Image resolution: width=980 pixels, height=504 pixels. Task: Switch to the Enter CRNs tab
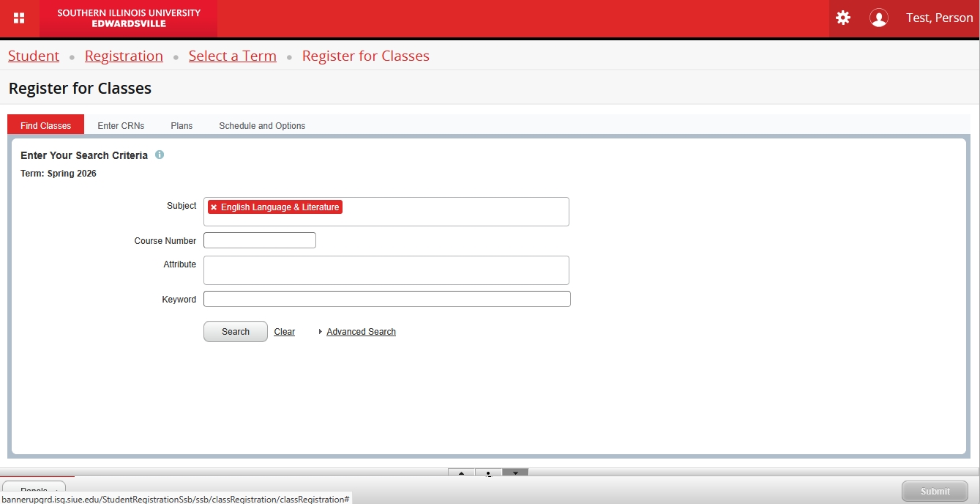click(x=121, y=126)
